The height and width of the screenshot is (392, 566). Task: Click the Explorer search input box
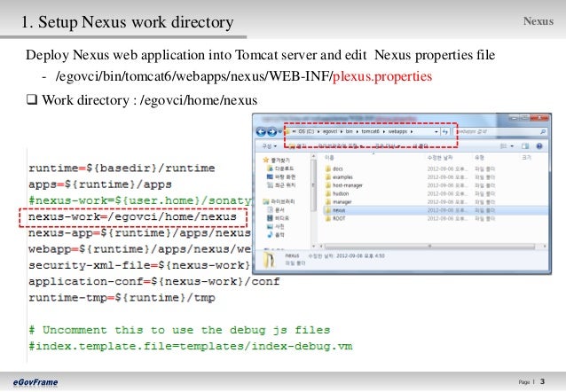click(499, 132)
